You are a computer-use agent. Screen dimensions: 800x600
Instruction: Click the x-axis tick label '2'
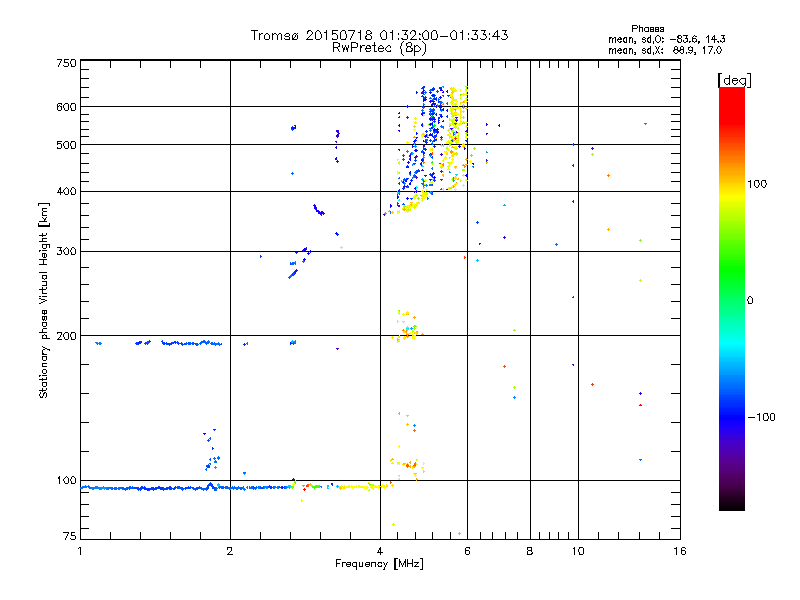230,551
